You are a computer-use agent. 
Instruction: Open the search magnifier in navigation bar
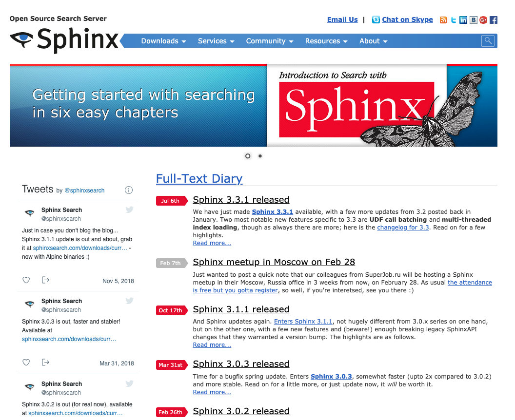click(488, 41)
